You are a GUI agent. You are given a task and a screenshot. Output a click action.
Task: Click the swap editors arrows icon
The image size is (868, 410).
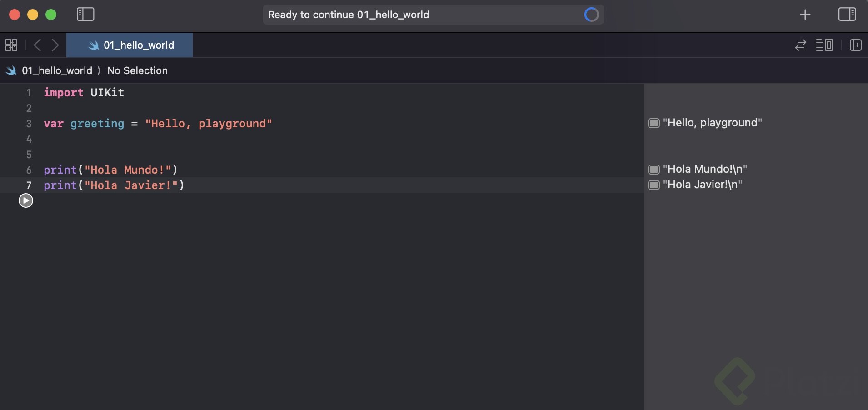point(800,45)
